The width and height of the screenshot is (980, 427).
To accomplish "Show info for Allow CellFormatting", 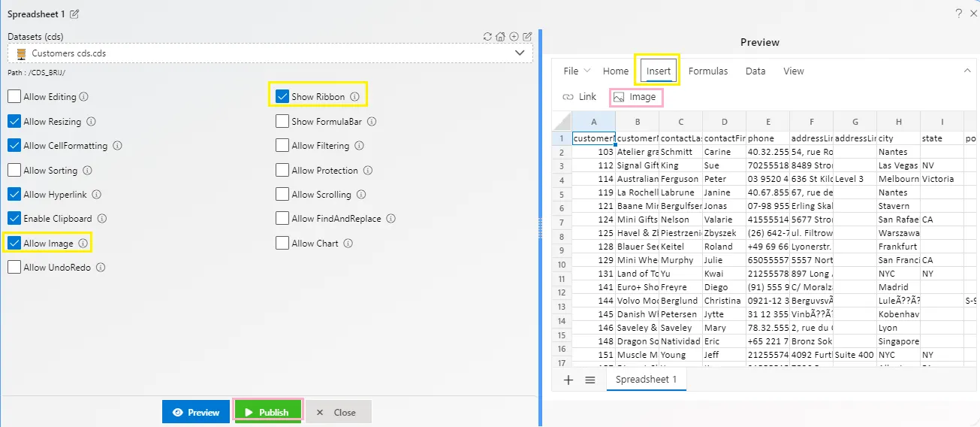I will click(x=117, y=146).
